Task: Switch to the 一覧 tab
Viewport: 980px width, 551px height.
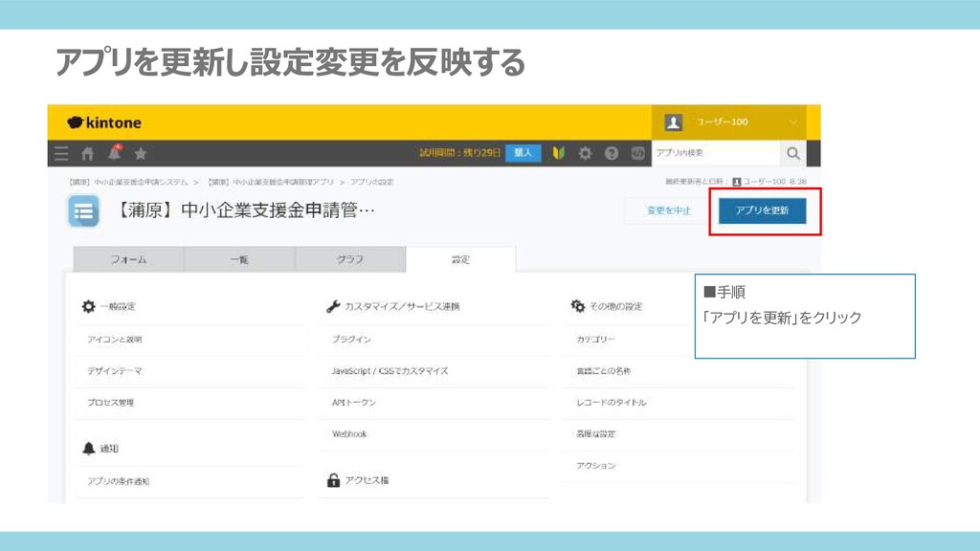Action: click(x=239, y=259)
